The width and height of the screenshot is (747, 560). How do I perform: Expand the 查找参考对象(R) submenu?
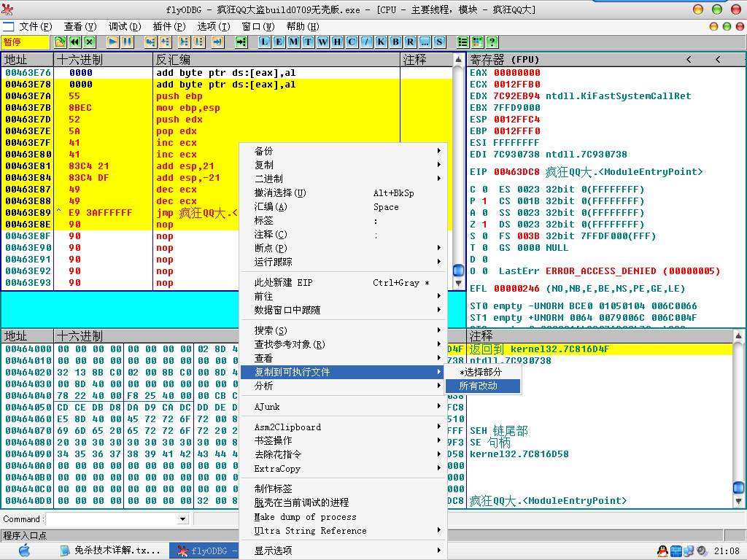pos(344,344)
